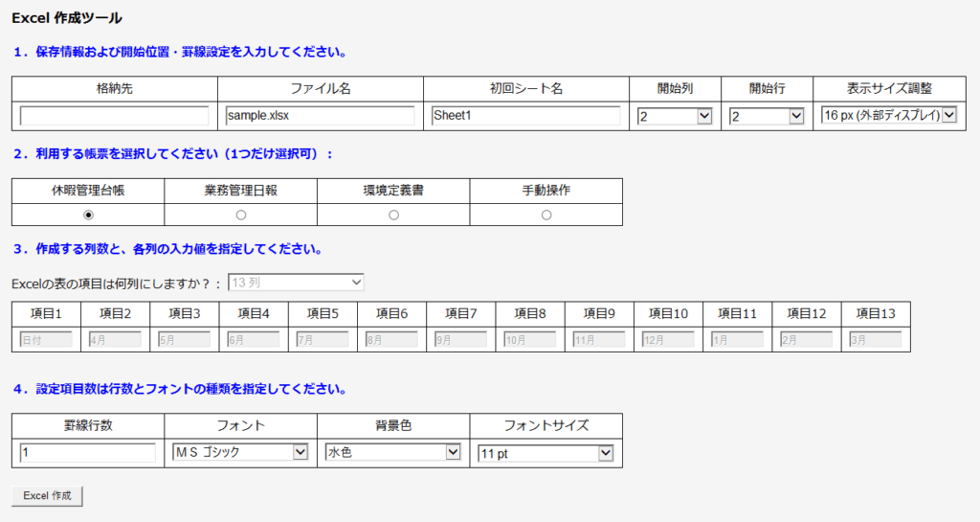This screenshot has width=980, height=522.
Task: Expand the フォント dropdown showing ＭＳ ゴシック
Action: [240, 452]
